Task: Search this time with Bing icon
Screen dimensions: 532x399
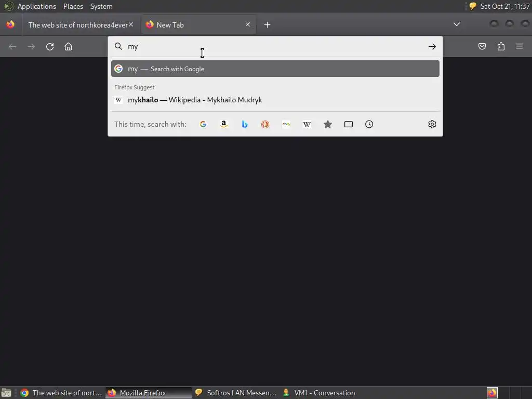Action: pyautogui.click(x=245, y=124)
